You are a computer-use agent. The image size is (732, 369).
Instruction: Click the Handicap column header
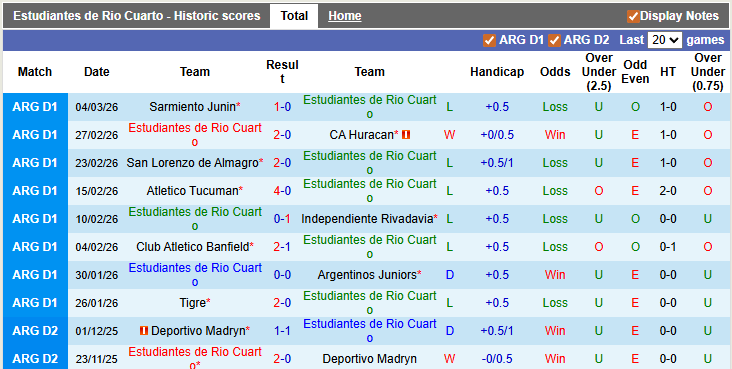pyautogui.click(x=497, y=72)
